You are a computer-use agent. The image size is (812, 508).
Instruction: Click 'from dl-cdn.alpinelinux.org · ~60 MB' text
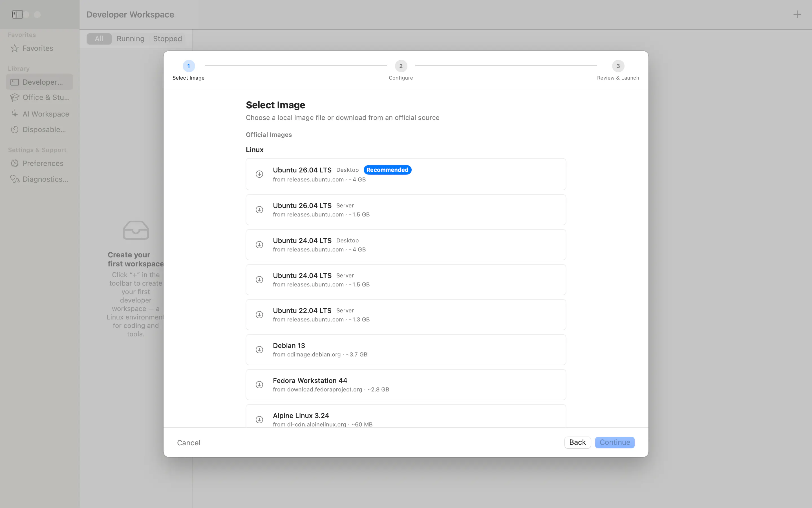point(323,424)
